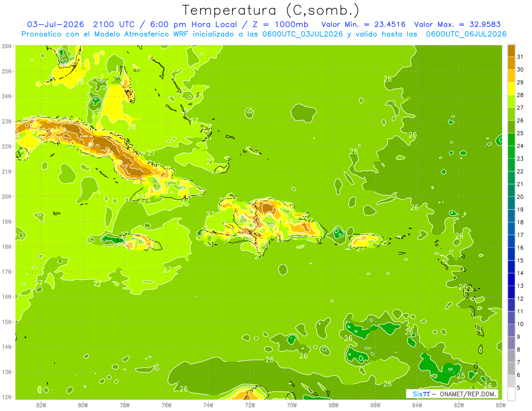
Task: Click the colorbar scale value "5"
Action: coord(519,388)
